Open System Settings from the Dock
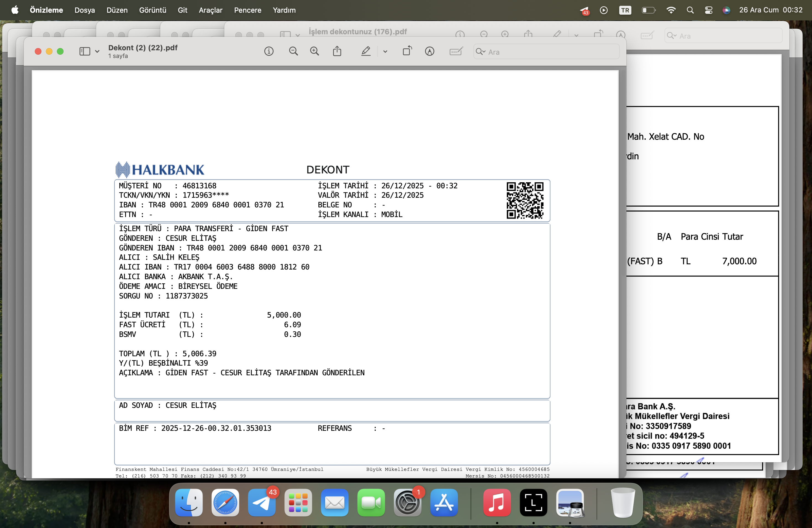 tap(408, 503)
